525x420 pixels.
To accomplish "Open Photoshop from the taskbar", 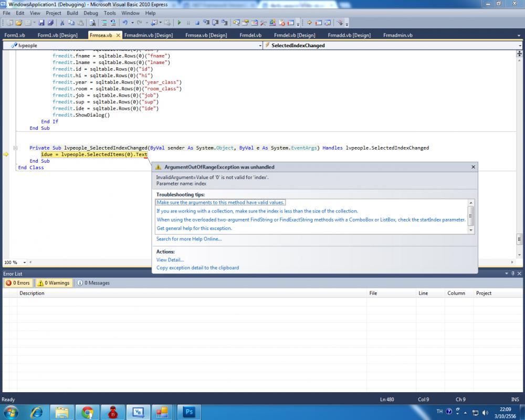I will [189, 412].
